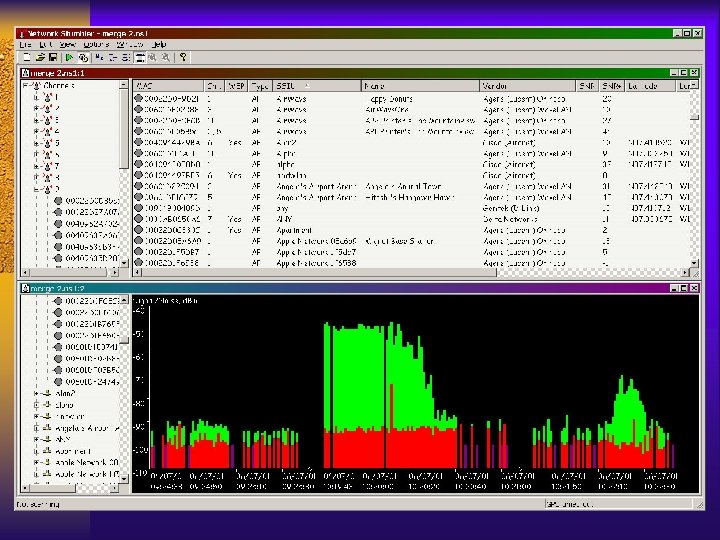Sort the list by MAC column header
This screenshot has height=540, width=720.
tap(169, 86)
